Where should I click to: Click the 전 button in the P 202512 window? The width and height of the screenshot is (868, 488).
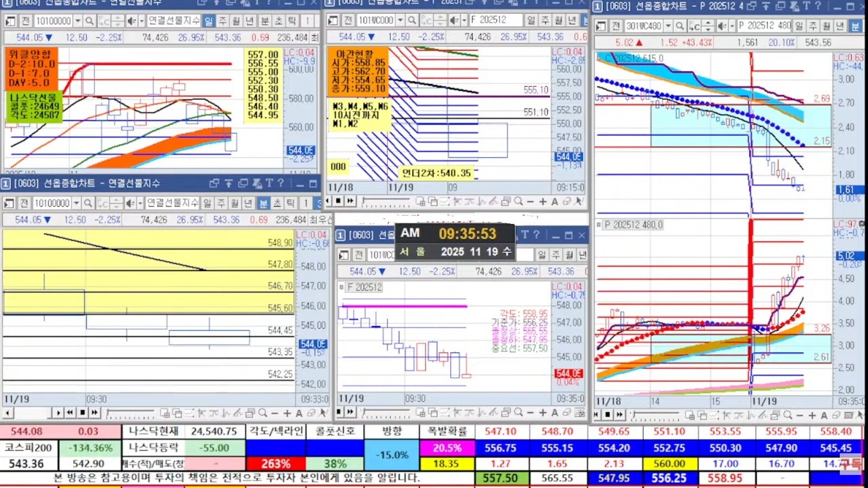(616, 26)
